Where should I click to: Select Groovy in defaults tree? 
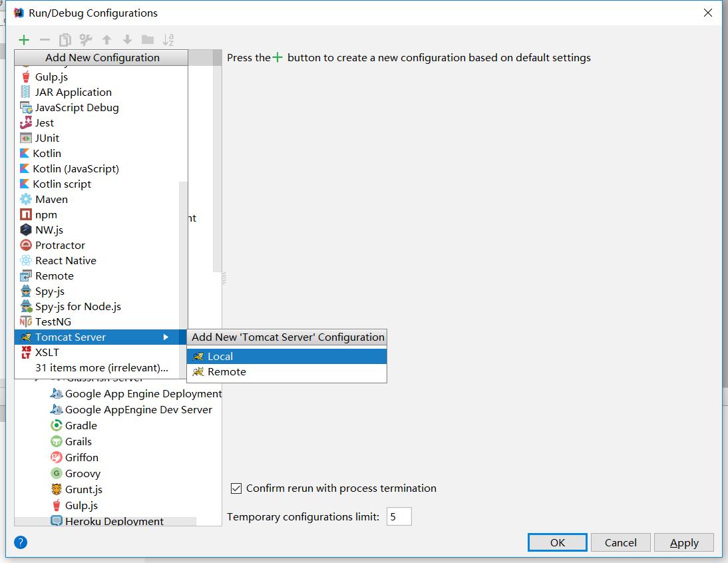(x=75, y=473)
